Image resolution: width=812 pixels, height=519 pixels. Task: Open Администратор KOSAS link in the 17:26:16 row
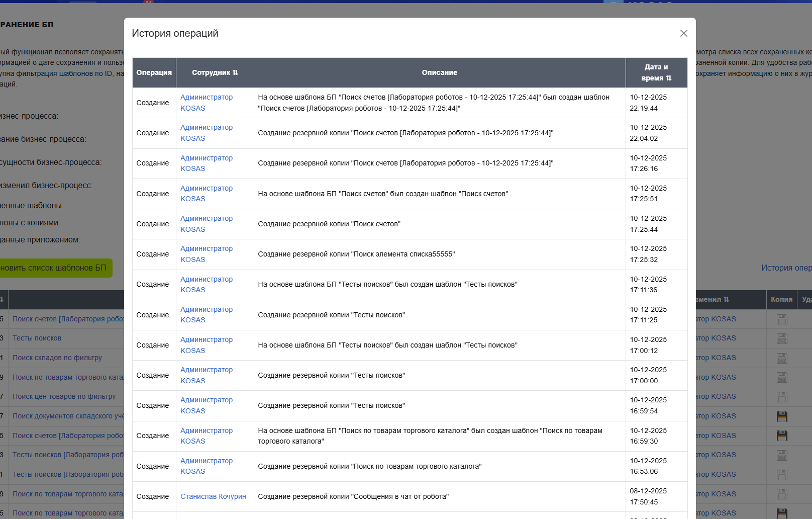(207, 163)
